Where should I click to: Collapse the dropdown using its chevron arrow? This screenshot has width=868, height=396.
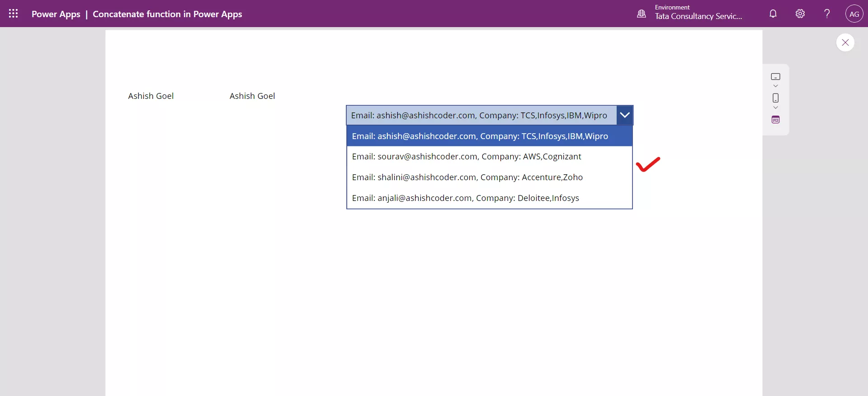(x=624, y=115)
